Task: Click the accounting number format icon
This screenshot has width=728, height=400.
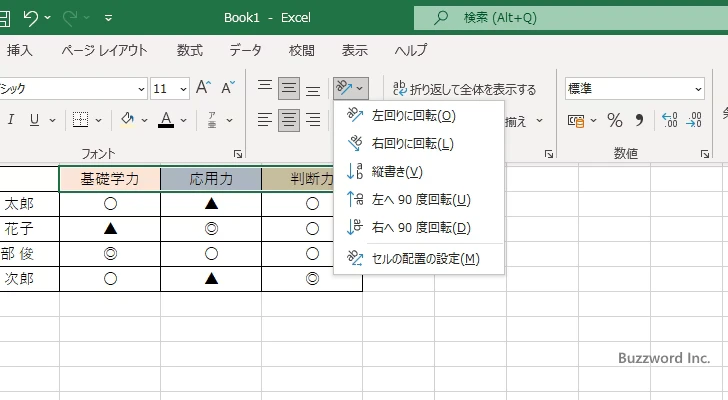Action: (x=576, y=121)
